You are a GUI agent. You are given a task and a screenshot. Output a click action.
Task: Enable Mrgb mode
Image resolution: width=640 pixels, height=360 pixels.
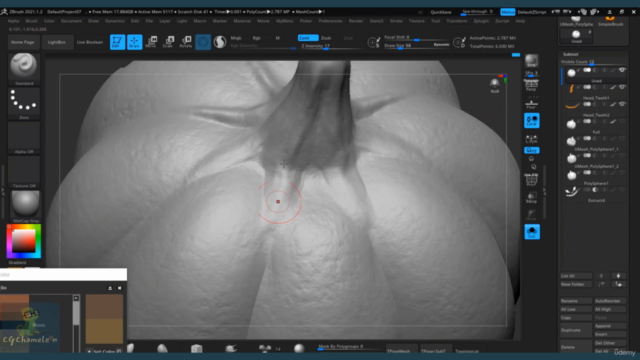click(x=236, y=38)
